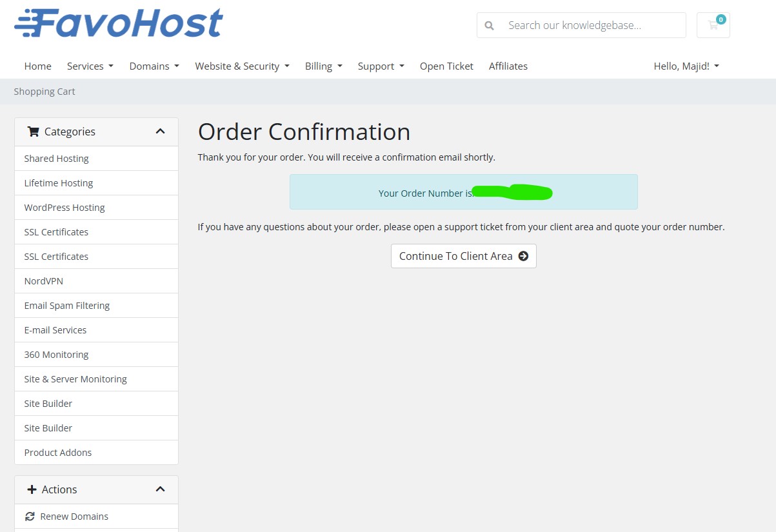The height and width of the screenshot is (532, 776).
Task: Click the plus icon next to Actions
Action: click(x=30, y=489)
